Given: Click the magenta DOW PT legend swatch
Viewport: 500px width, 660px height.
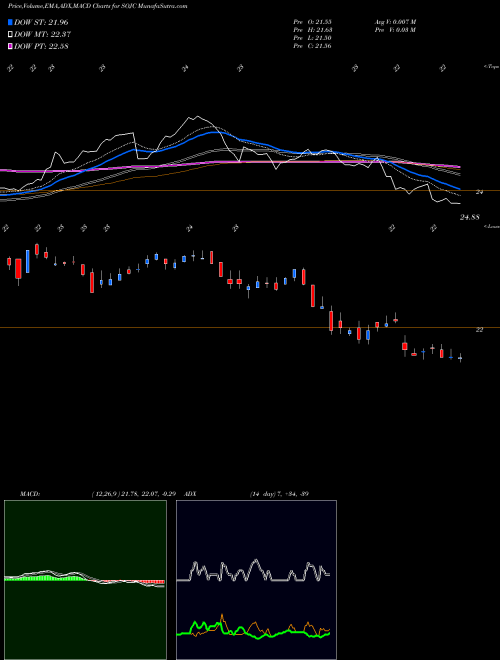Looking at the screenshot, I should click(x=11, y=46).
